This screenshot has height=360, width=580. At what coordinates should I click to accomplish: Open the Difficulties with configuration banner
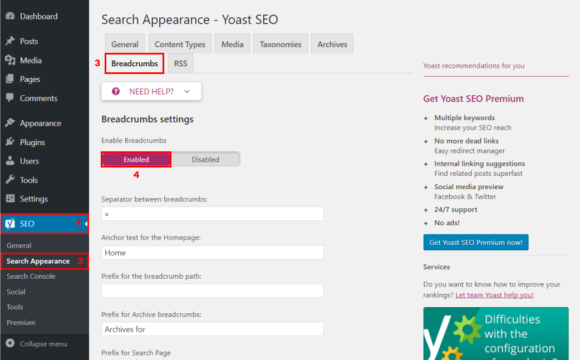tap(496, 333)
